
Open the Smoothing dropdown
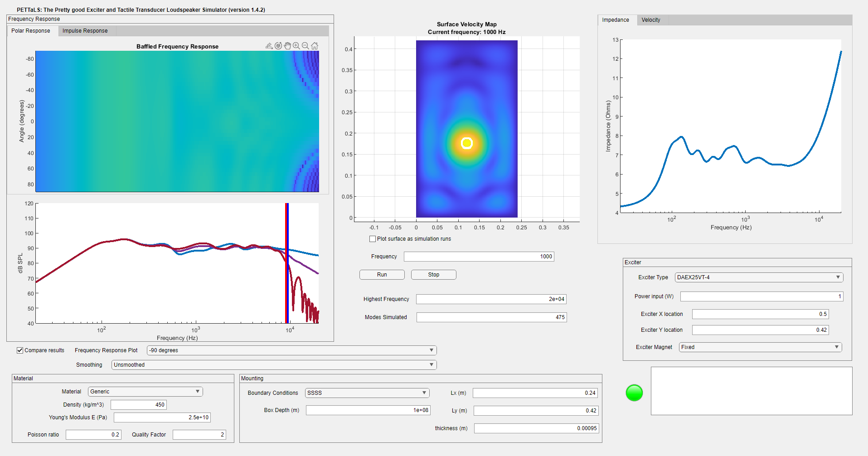pos(274,365)
